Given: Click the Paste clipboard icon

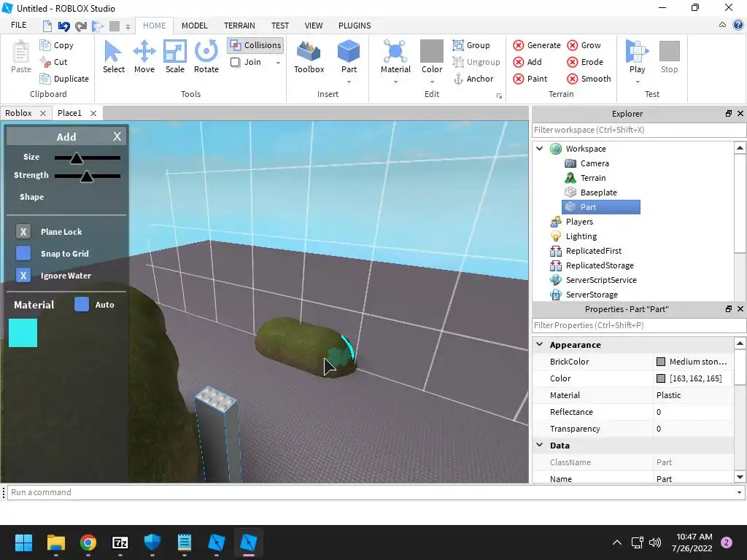Looking at the screenshot, I should pos(21,57).
